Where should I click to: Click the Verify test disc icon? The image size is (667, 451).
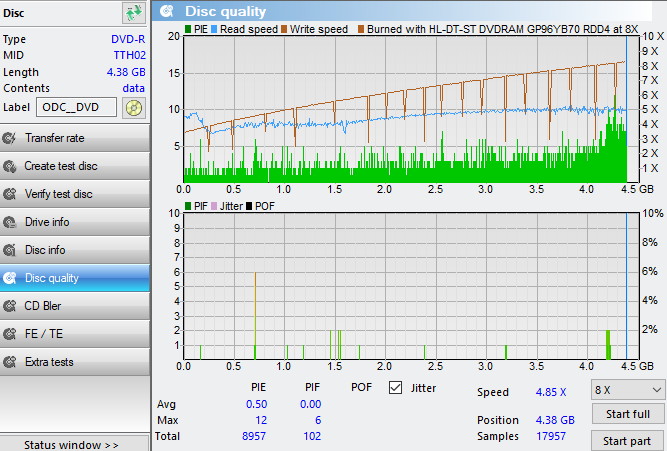pyautogui.click(x=10, y=194)
